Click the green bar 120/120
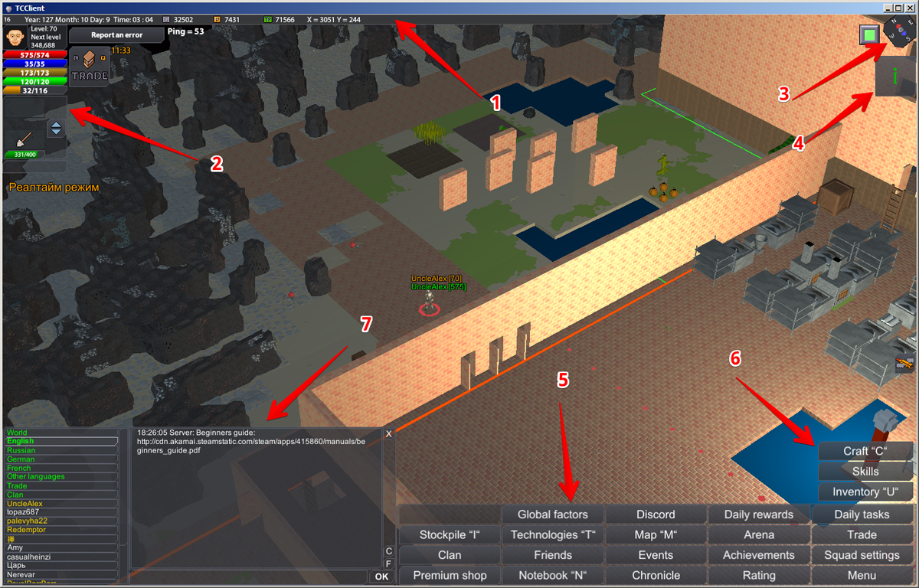 tap(34, 81)
